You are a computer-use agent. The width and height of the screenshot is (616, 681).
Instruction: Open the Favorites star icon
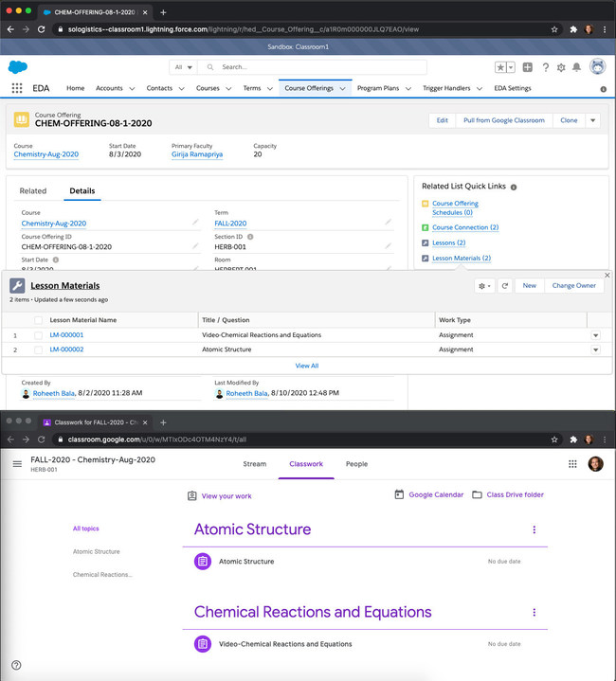pos(500,67)
